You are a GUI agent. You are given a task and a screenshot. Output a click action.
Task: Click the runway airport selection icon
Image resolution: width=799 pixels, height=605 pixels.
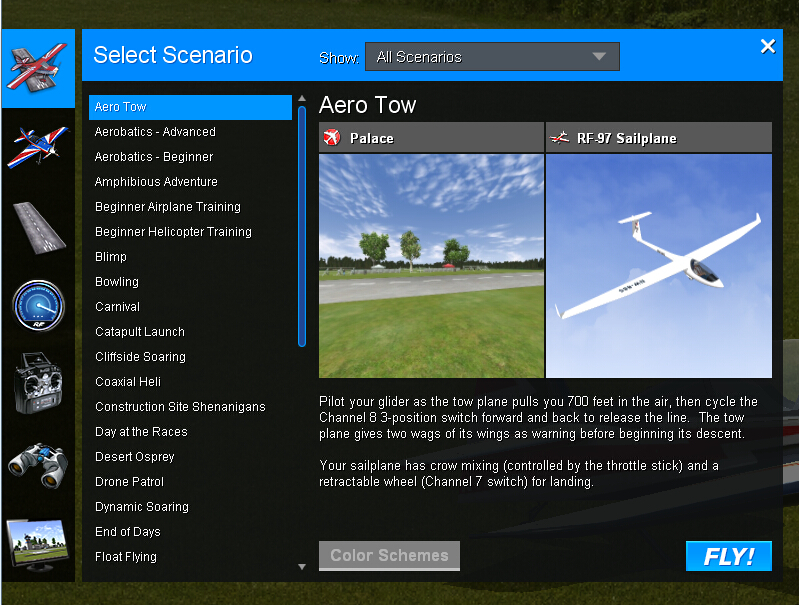point(38,225)
